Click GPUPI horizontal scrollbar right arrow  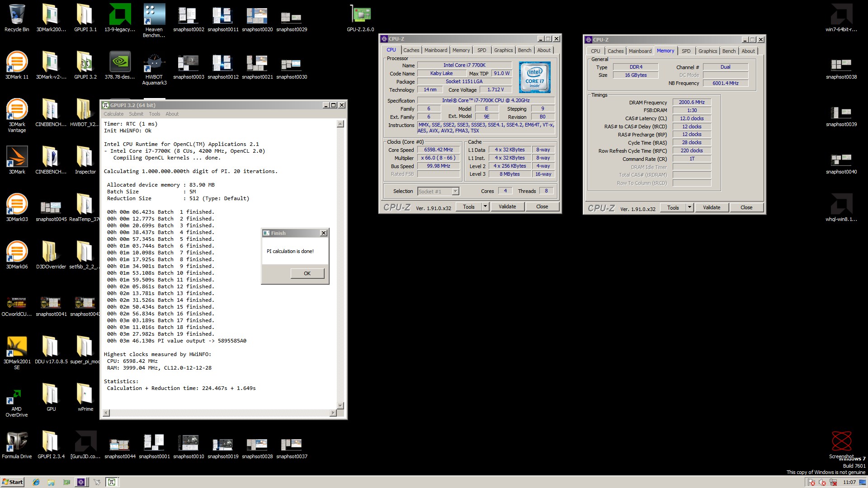tap(333, 413)
